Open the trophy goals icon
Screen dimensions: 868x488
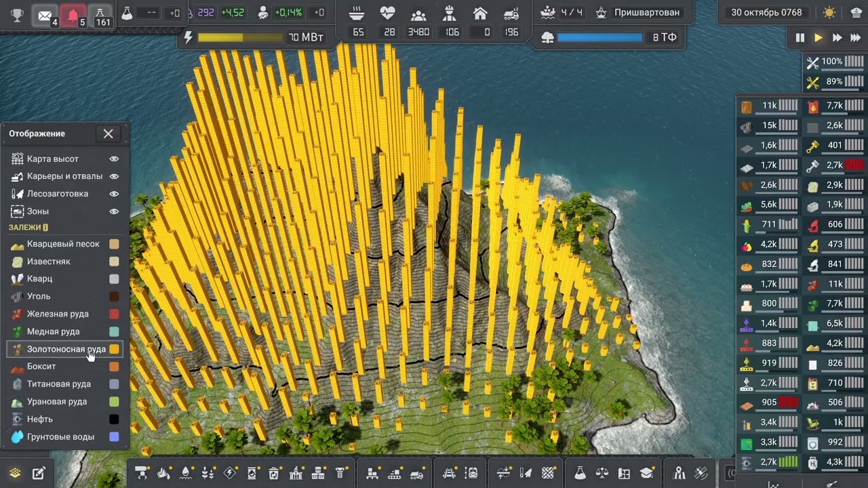click(17, 14)
